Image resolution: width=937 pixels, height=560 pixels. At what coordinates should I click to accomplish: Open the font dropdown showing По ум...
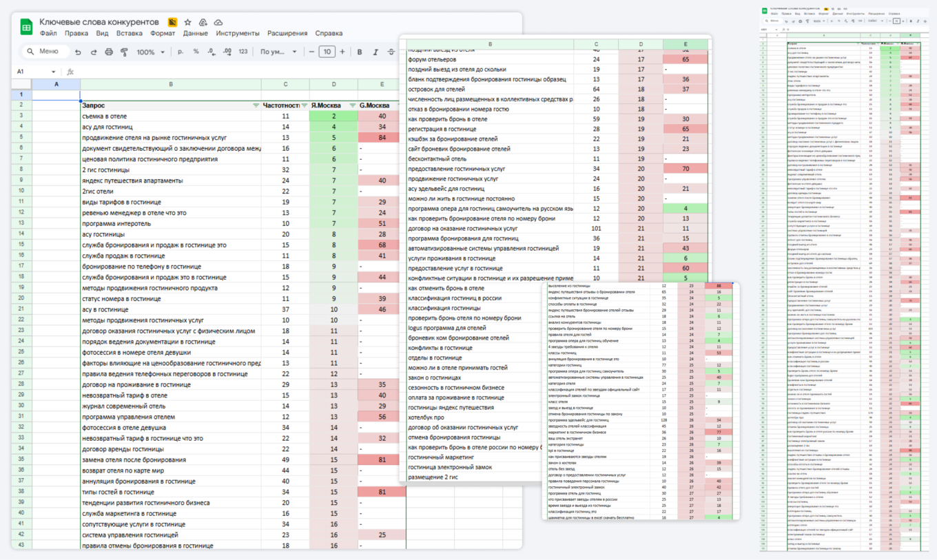[278, 52]
